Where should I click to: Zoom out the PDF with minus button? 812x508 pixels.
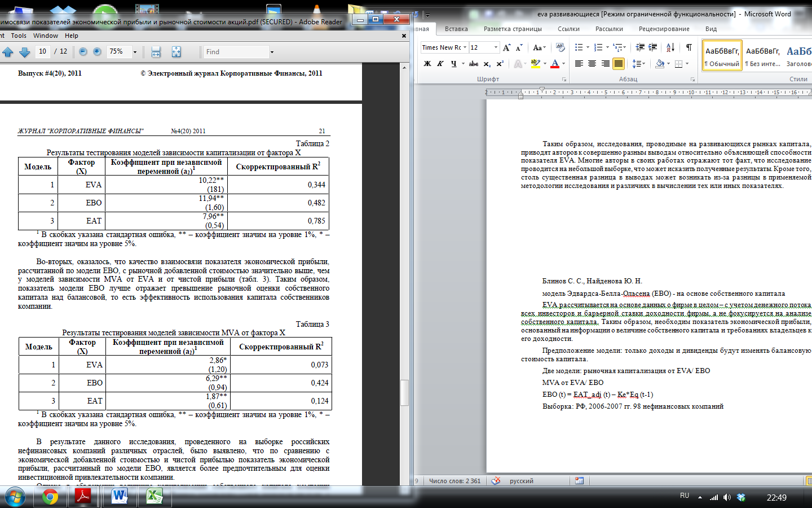[x=83, y=52]
